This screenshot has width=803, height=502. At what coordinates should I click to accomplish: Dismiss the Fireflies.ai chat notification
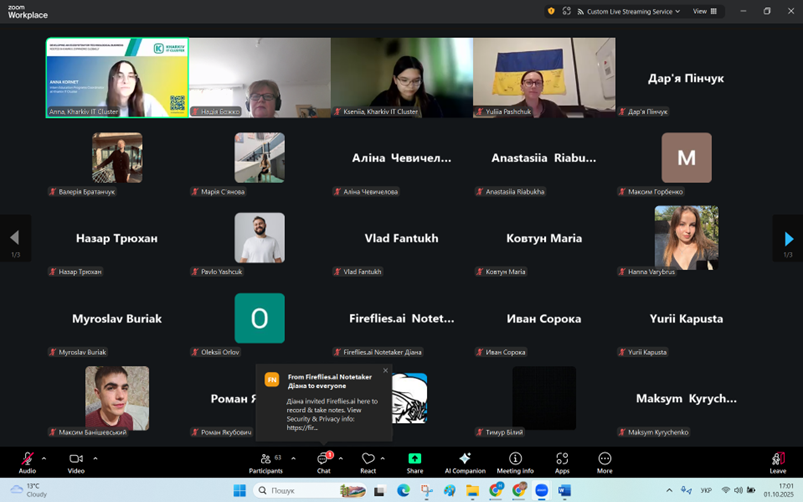tap(385, 370)
